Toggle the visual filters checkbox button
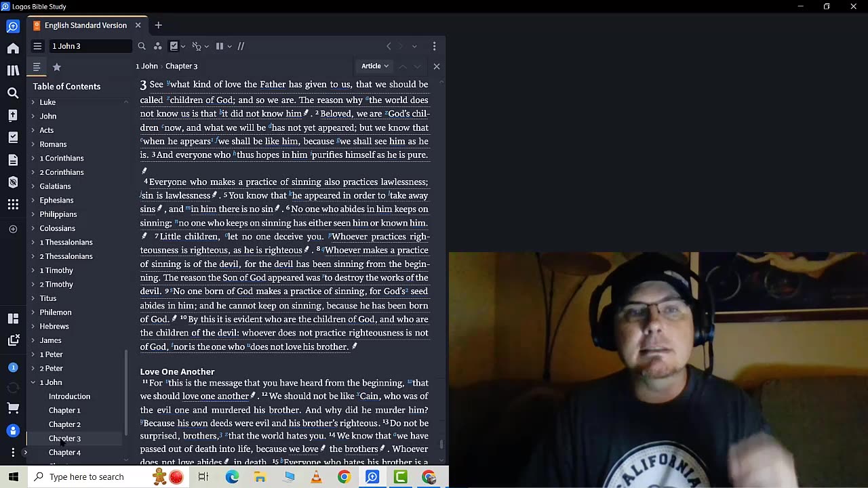Viewport: 868px width, 488px height. (x=174, y=46)
